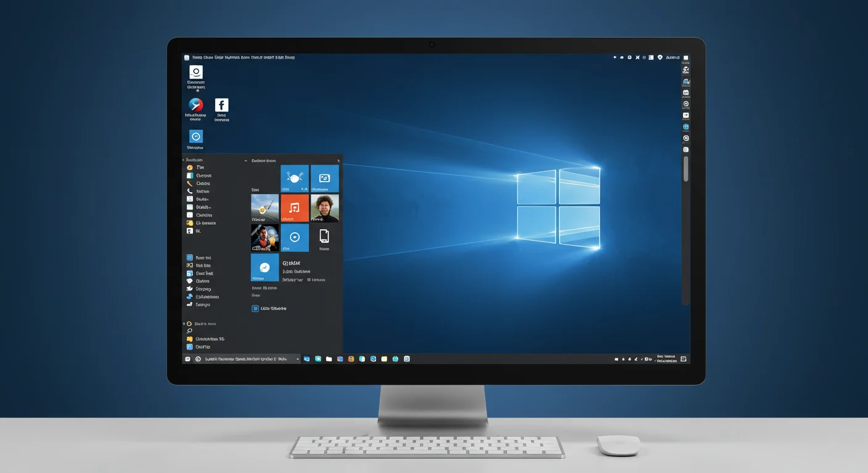The width and height of the screenshot is (868, 473).
Task: Open File Explorer folder icon on taskbar
Action: click(329, 359)
